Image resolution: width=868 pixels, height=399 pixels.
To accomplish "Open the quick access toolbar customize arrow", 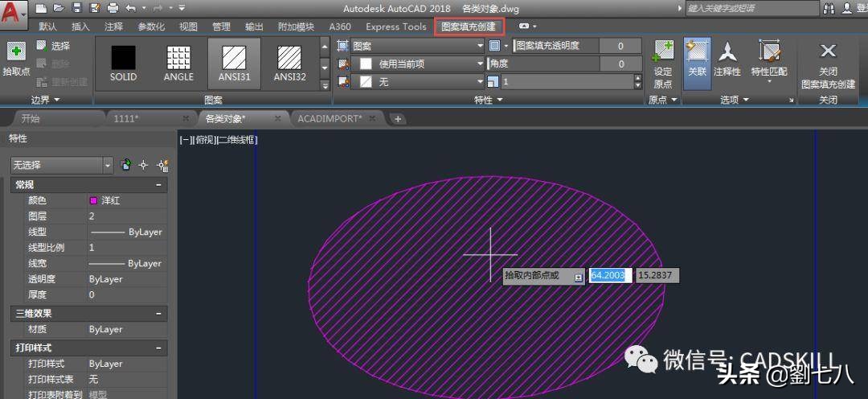I will (x=182, y=8).
